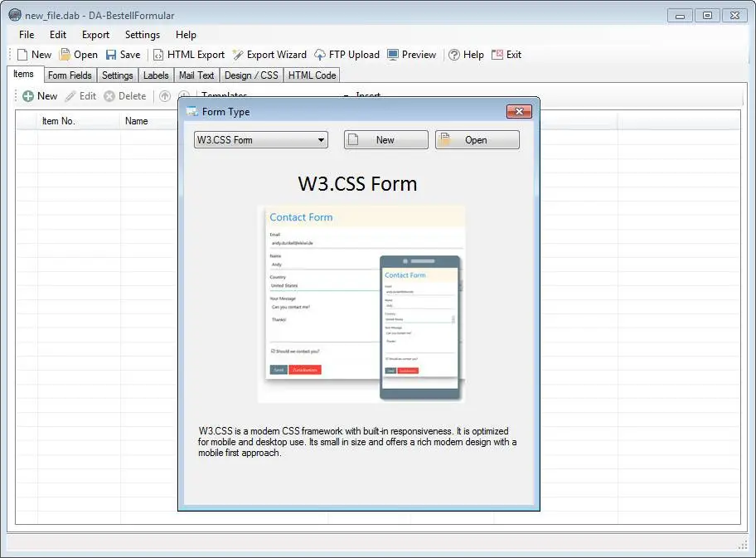Switch to the Items tab
This screenshot has height=558, width=756.
tap(23, 75)
